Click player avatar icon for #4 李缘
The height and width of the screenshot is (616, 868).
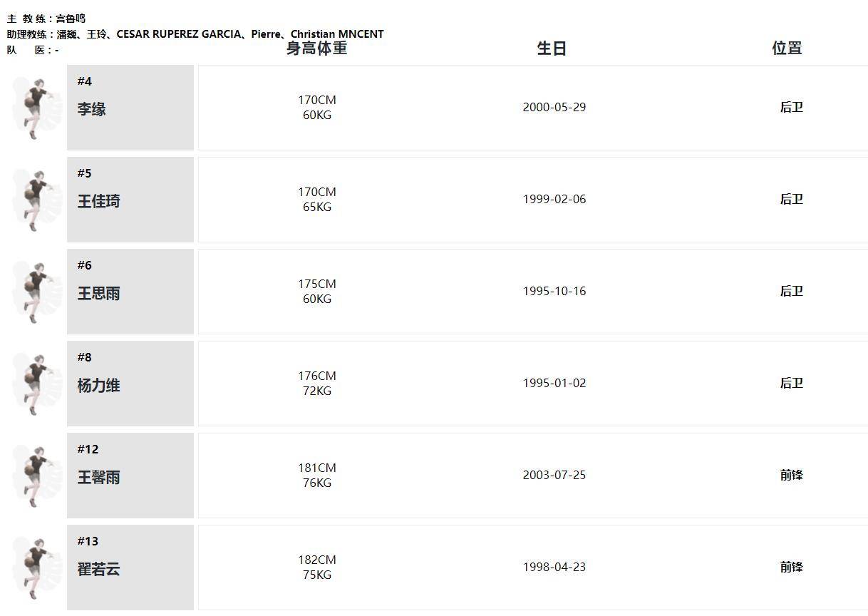pyautogui.click(x=34, y=108)
